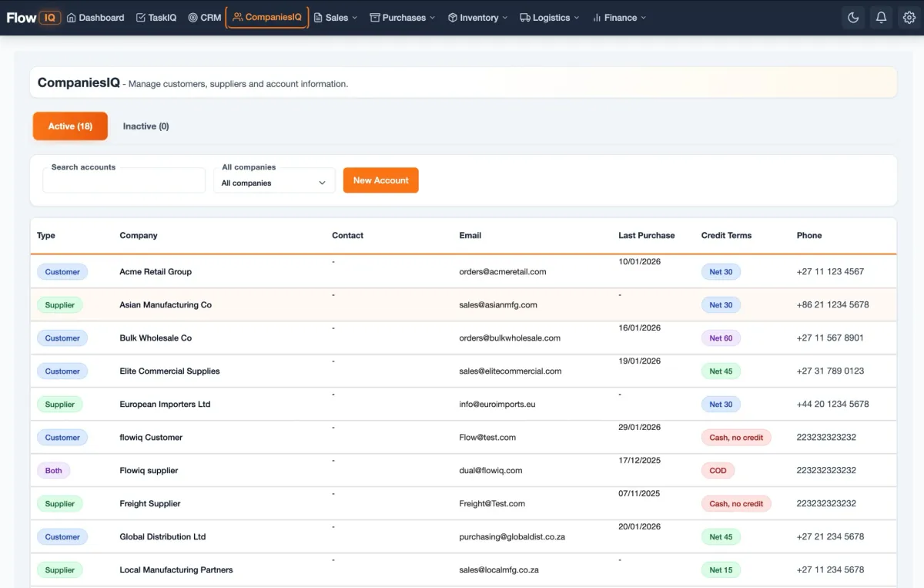
Task: Sort by the Company column header
Action: [x=139, y=236]
